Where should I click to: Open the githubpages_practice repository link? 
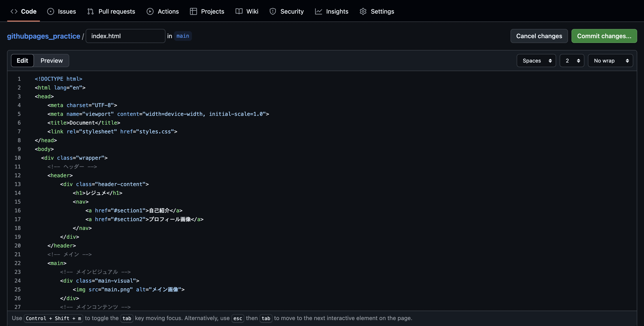44,36
